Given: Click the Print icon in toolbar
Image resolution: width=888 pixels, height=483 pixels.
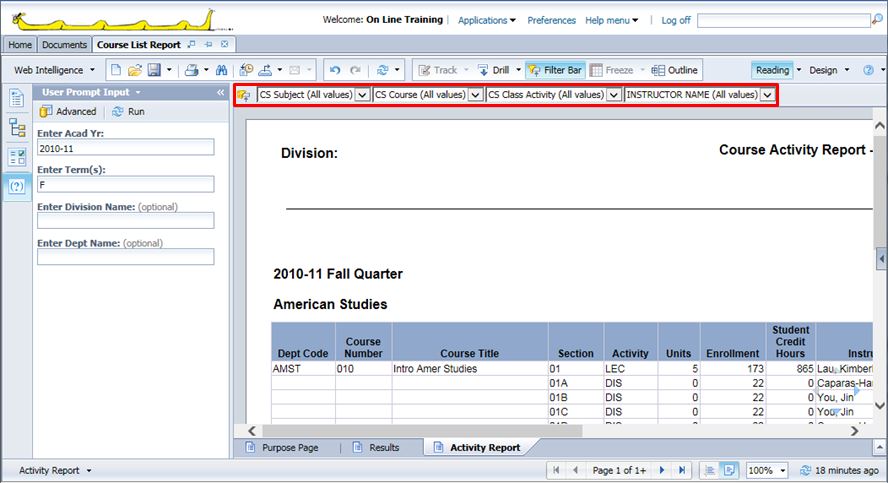Looking at the screenshot, I should (x=192, y=70).
